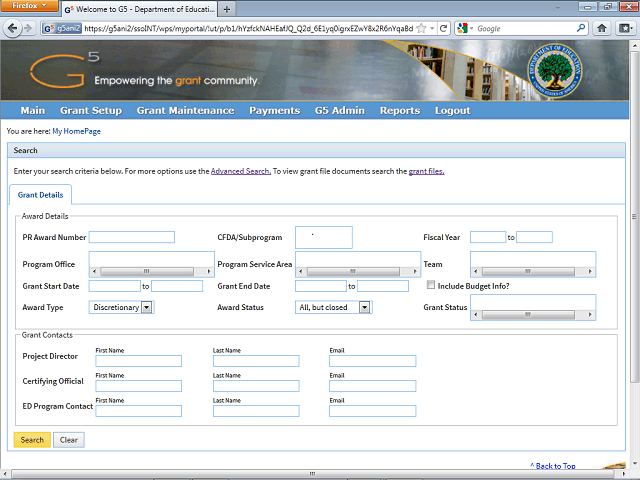Click the Grant End Date from field
The image size is (640, 480).
click(x=321, y=286)
